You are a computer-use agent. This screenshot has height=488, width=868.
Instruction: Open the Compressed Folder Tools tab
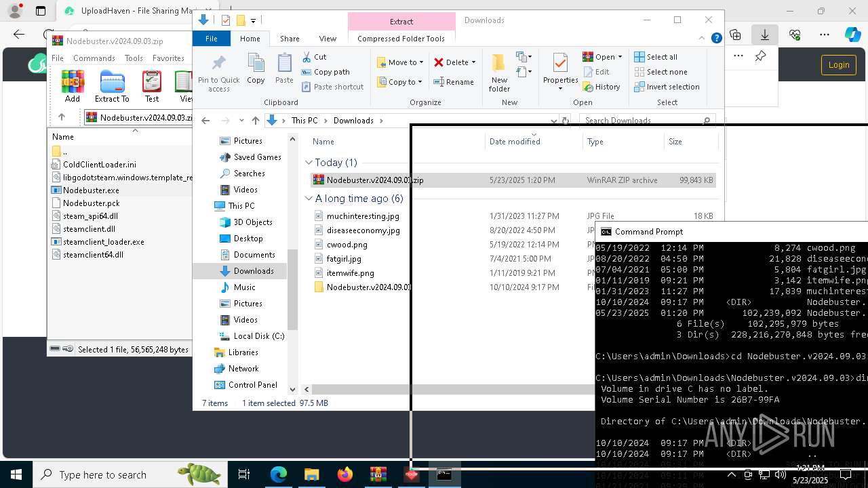coord(401,39)
